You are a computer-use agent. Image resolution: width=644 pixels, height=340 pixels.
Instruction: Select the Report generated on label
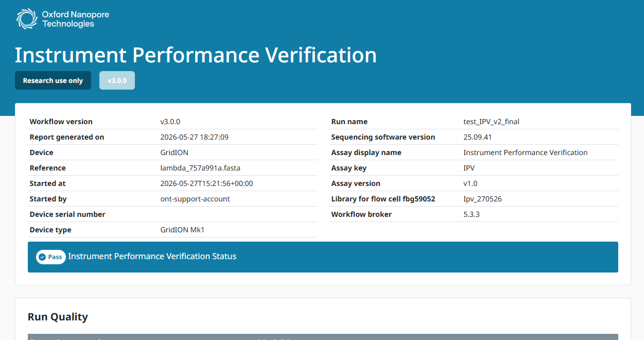point(67,137)
